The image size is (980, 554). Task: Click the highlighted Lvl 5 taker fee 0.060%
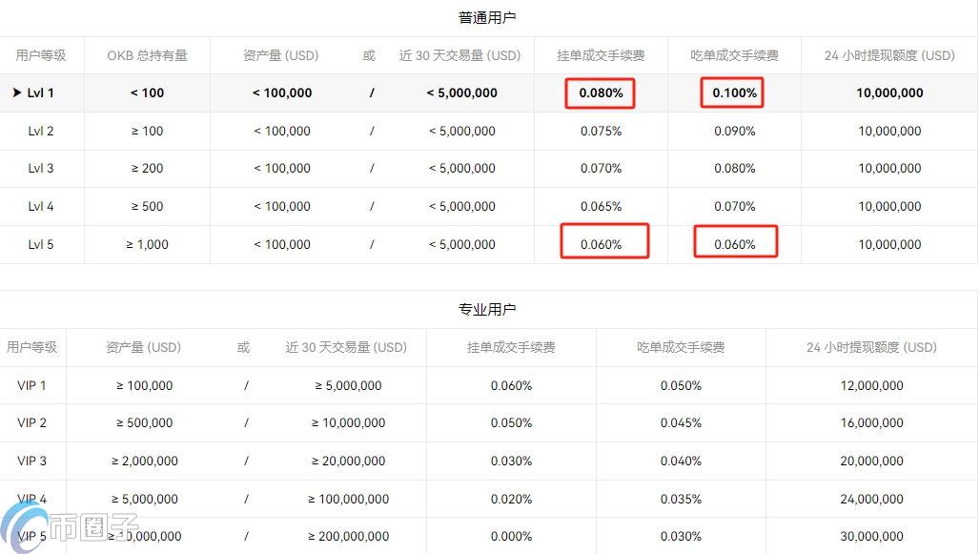[x=734, y=242]
